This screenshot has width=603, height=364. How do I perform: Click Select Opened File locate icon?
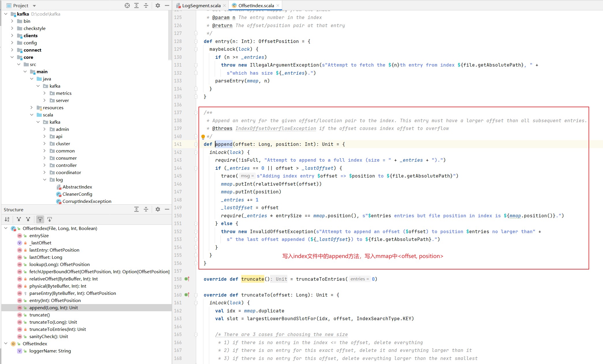[127, 5]
